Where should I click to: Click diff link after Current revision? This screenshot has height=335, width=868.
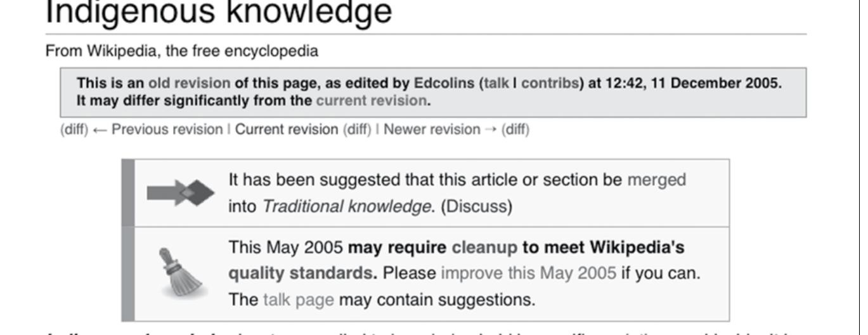356,129
